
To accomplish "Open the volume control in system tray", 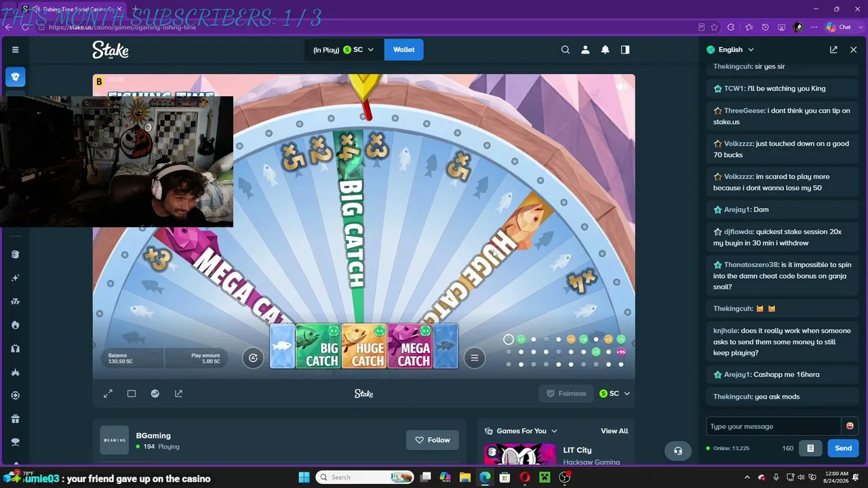I will [x=802, y=477].
